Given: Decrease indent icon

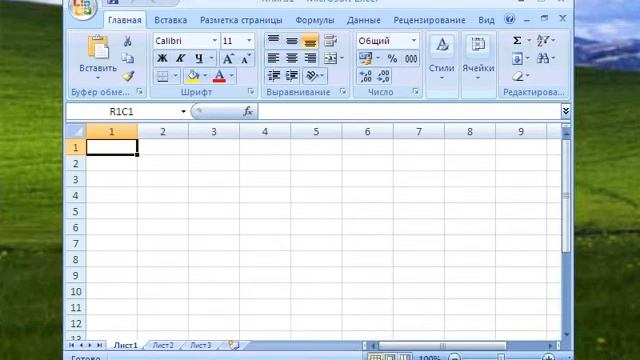Looking at the screenshot, I should click(273, 76).
